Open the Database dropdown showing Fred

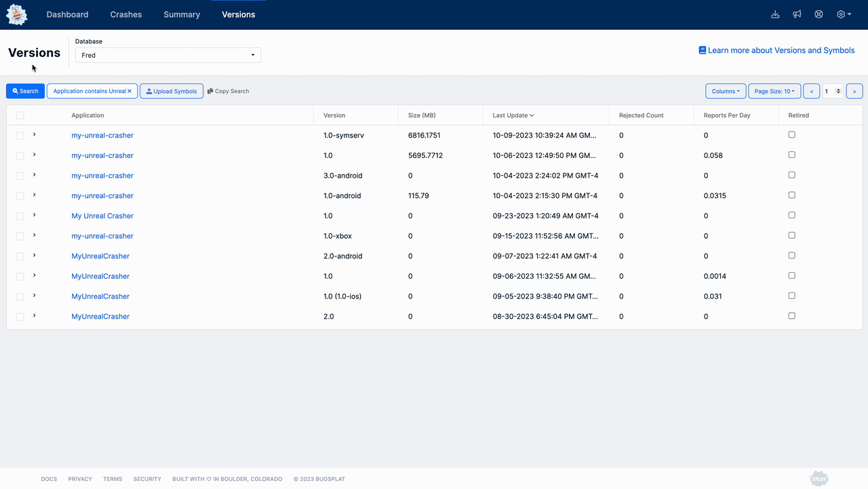pos(167,55)
